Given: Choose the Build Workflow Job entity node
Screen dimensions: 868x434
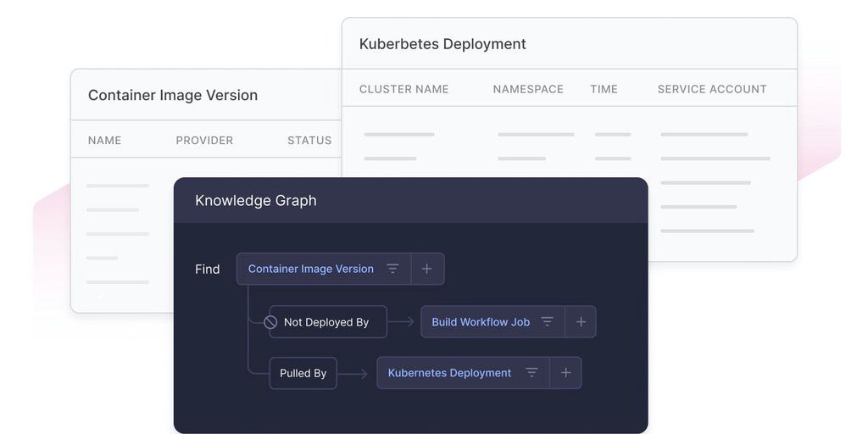Looking at the screenshot, I should click(x=480, y=322).
